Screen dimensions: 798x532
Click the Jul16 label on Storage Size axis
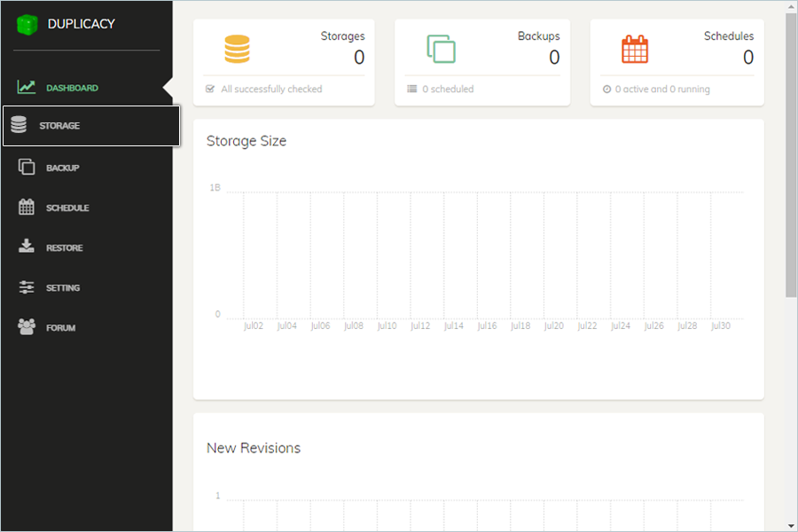[x=487, y=325]
